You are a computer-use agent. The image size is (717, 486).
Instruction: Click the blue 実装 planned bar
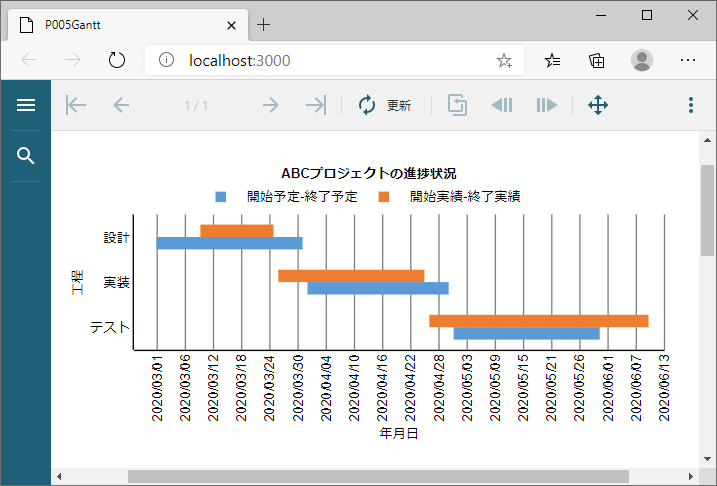pyautogui.click(x=378, y=288)
